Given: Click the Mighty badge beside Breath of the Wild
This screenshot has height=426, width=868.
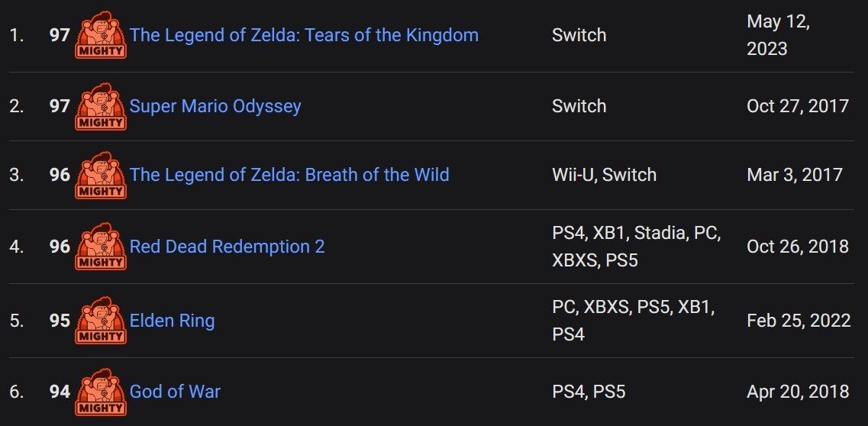Looking at the screenshot, I should [101, 175].
